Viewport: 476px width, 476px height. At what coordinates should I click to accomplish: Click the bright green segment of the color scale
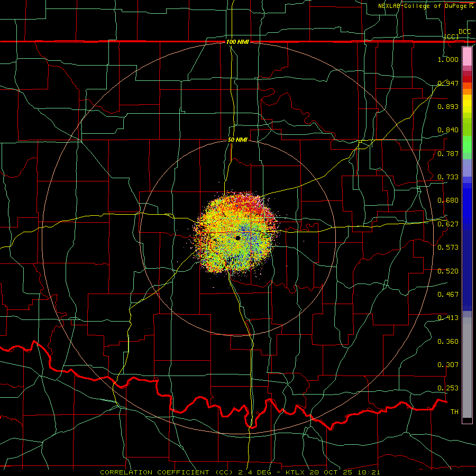point(467,144)
